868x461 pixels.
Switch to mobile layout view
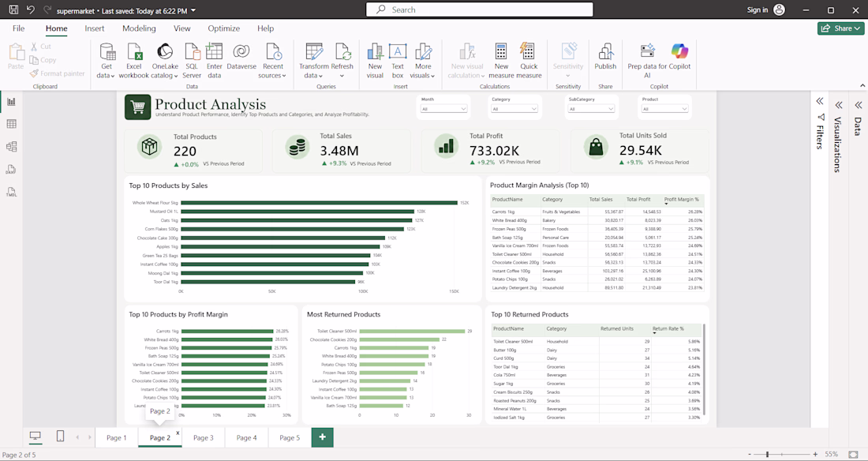pyautogui.click(x=60, y=437)
